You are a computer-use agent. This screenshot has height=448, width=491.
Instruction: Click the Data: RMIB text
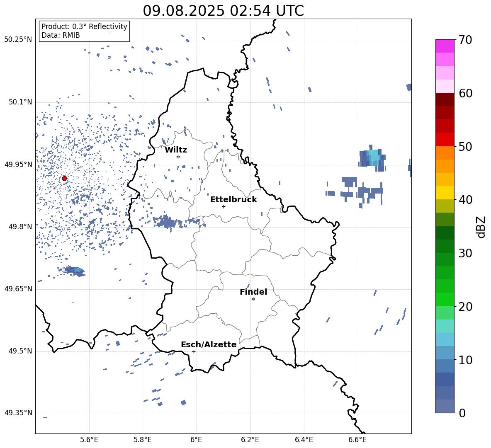point(61,35)
